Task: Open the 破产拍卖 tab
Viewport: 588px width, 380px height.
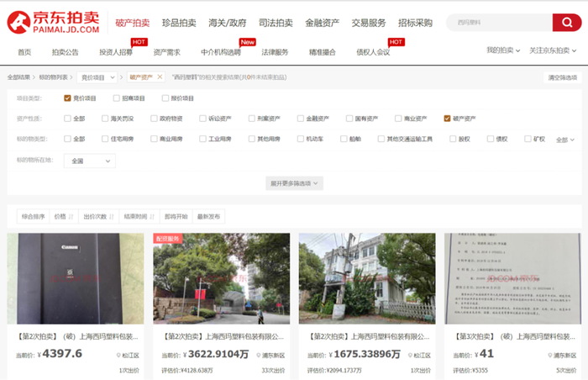Action: pyautogui.click(x=133, y=23)
